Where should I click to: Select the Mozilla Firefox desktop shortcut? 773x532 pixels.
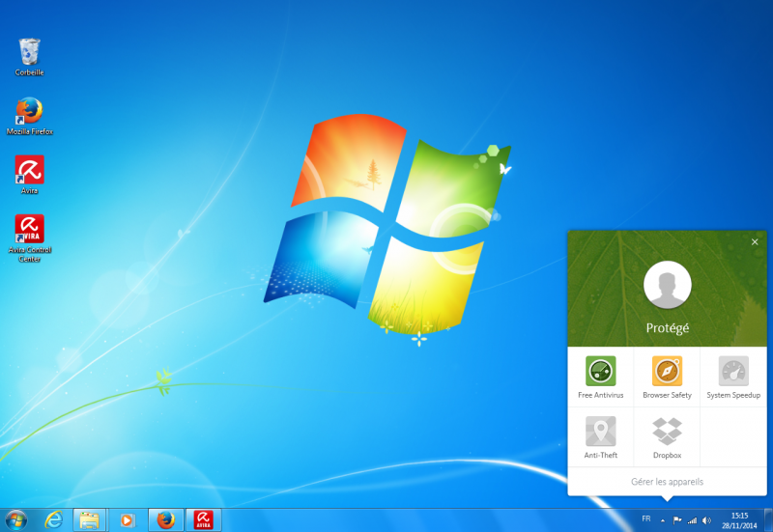pos(30,116)
